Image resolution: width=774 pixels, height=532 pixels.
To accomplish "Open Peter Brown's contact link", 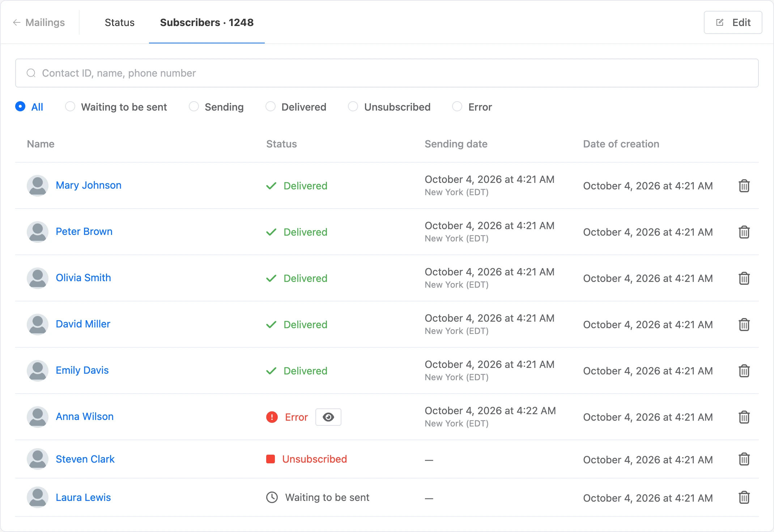I will (x=84, y=231).
